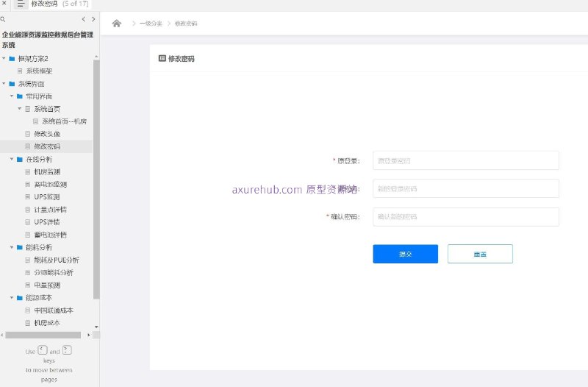Select the 修改密码 page in sitemap

click(x=47, y=146)
